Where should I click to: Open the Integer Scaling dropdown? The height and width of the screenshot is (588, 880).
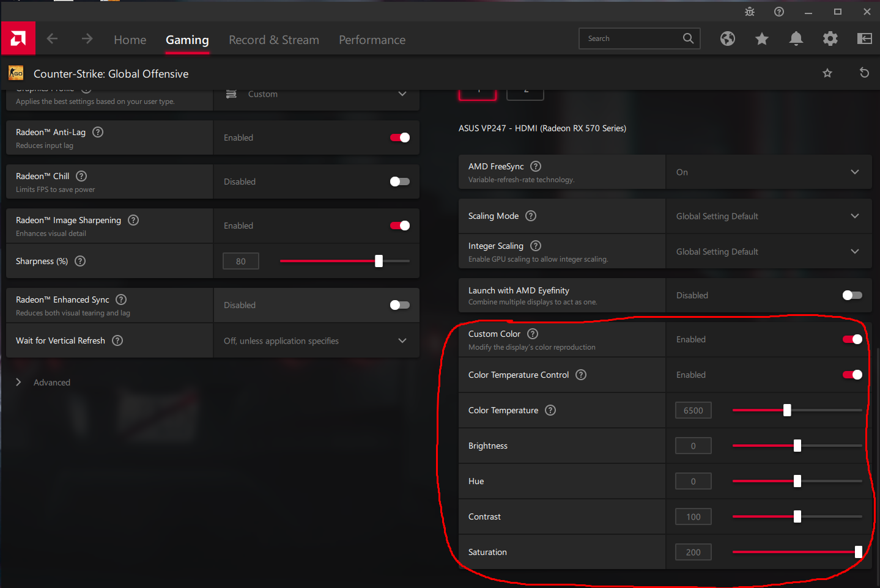(x=769, y=251)
